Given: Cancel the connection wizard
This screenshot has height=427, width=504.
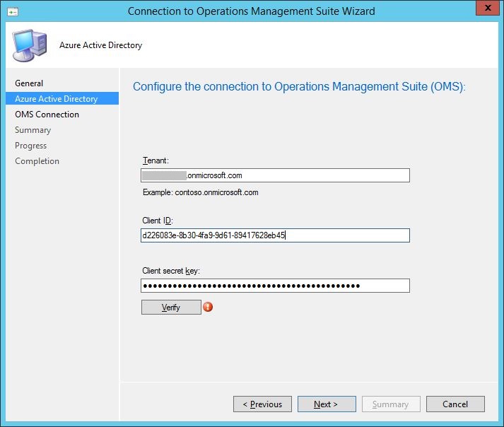Looking at the screenshot, I should [455, 404].
